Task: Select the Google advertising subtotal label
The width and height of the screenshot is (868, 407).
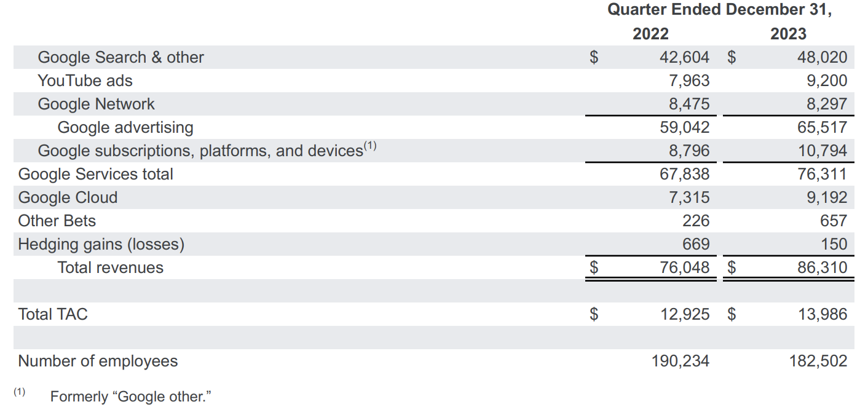Action: [125, 127]
